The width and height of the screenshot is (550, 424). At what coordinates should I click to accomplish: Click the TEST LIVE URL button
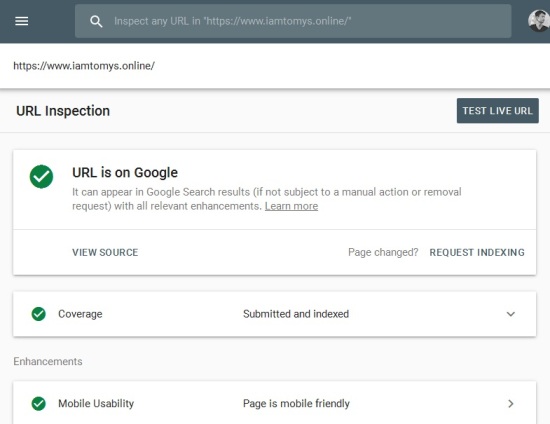coord(497,111)
